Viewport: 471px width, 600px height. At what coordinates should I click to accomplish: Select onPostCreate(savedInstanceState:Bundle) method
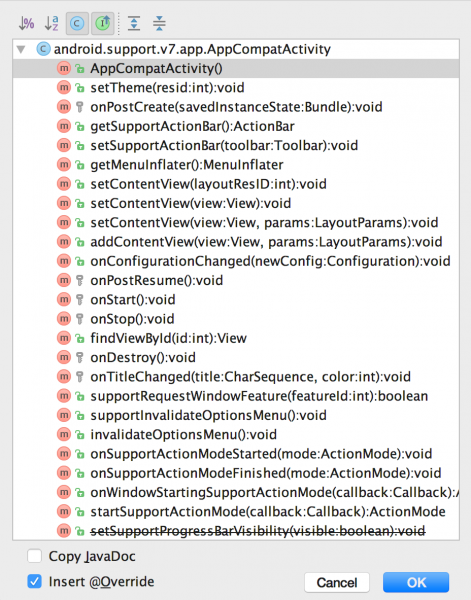pos(236,107)
